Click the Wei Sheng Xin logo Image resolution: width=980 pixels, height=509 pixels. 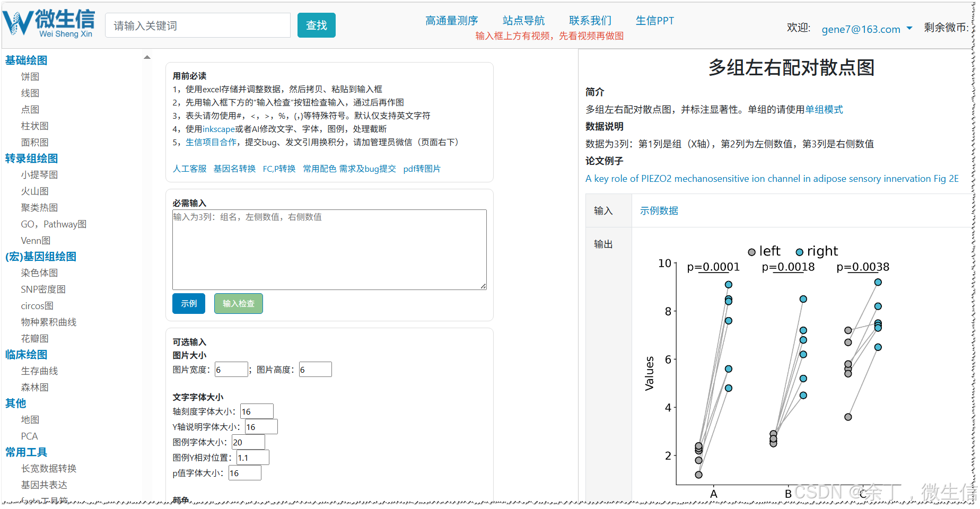(x=49, y=24)
